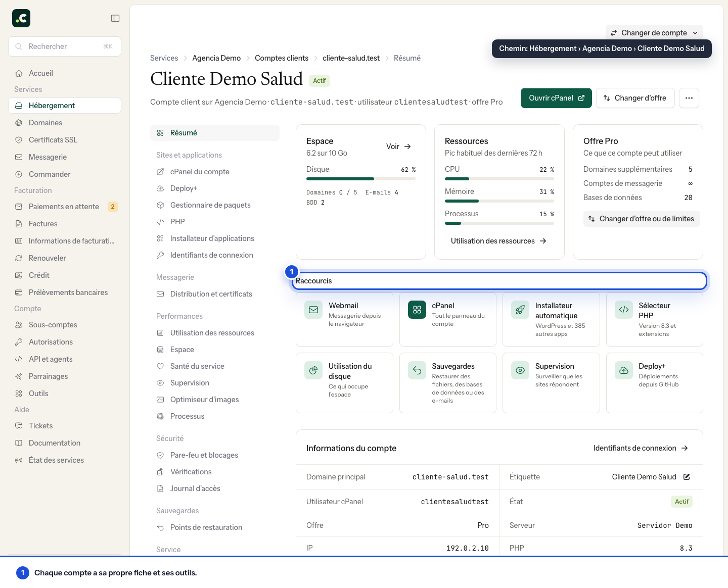Go to Accueil in the sidebar

tap(65, 73)
